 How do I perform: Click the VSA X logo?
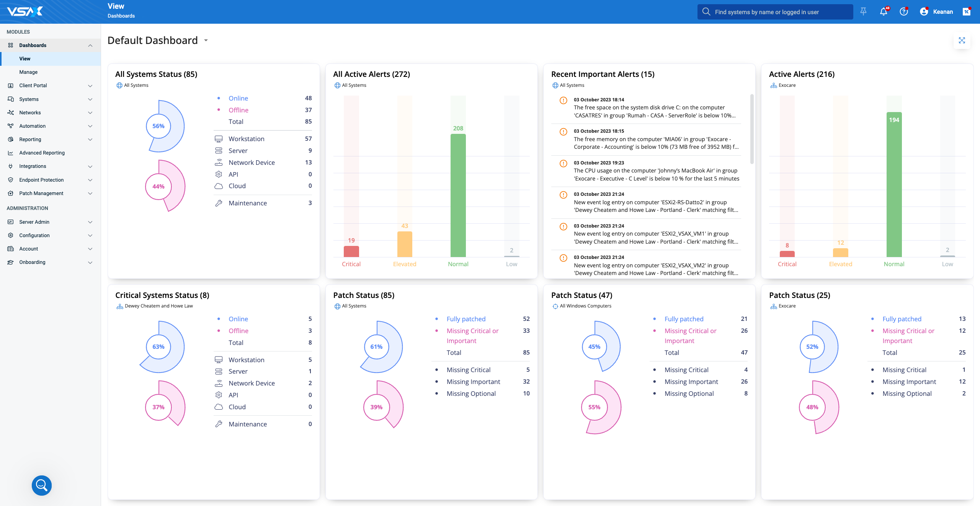[x=25, y=11]
